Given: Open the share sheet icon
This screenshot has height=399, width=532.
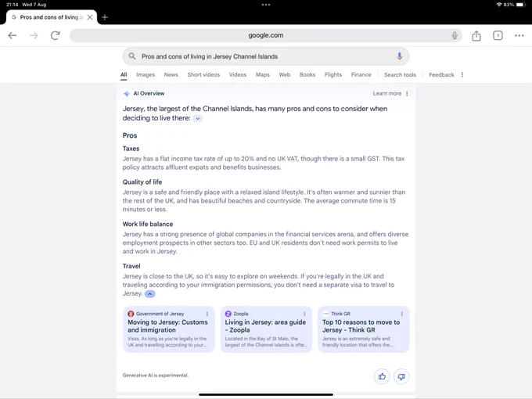Looking at the screenshot, I should pos(476,35).
